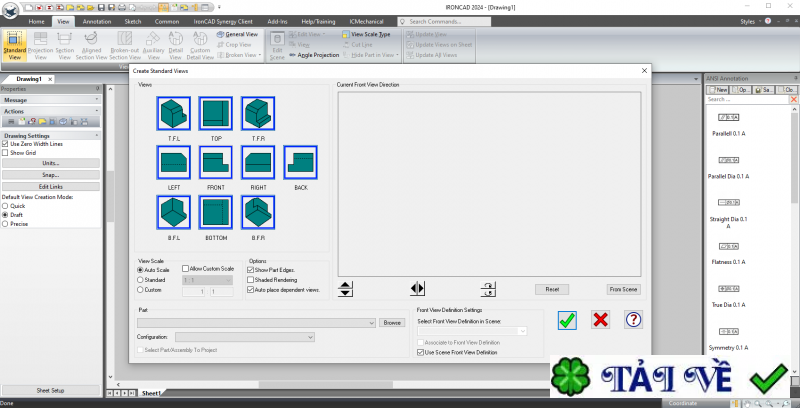Image resolution: width=800 pixels, height=408 pixels.
Task: Click Custom Detail View ribbon icon
Action: (x=200, y=45)
